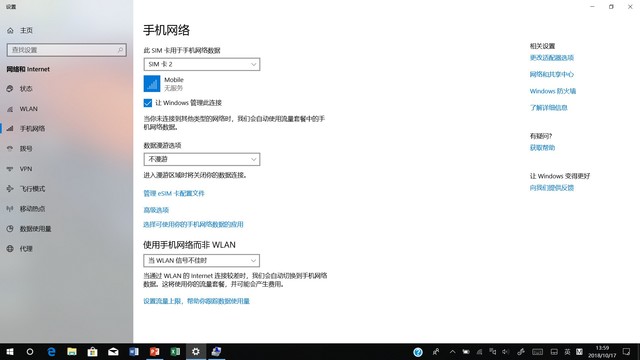
Task: Expand hidden tray icons chevron
Action: 452,352
